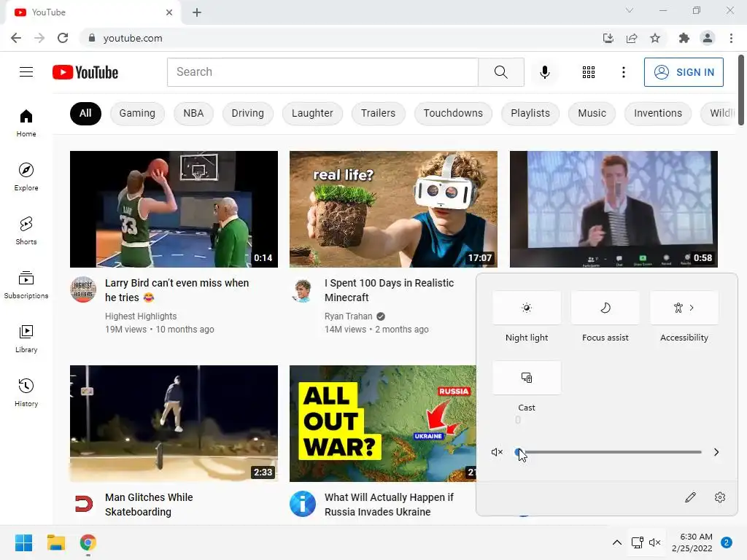
Task: Select the All filter chip
Action: (85, 113)
